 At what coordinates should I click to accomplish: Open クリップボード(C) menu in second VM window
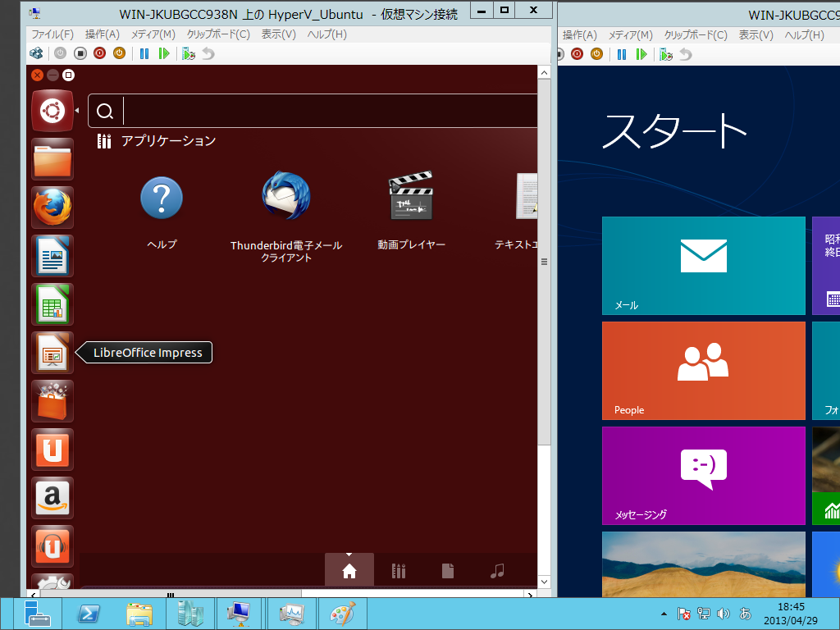(696, 34)
